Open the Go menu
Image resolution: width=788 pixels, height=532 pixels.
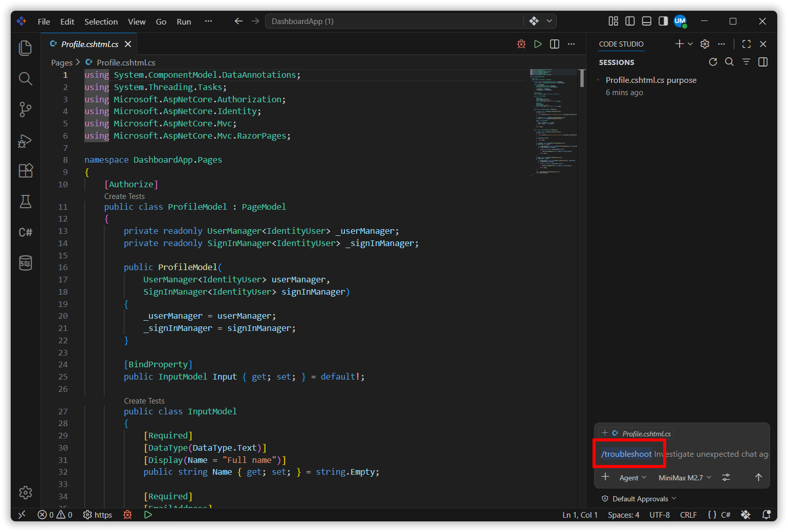click(161, 21)
